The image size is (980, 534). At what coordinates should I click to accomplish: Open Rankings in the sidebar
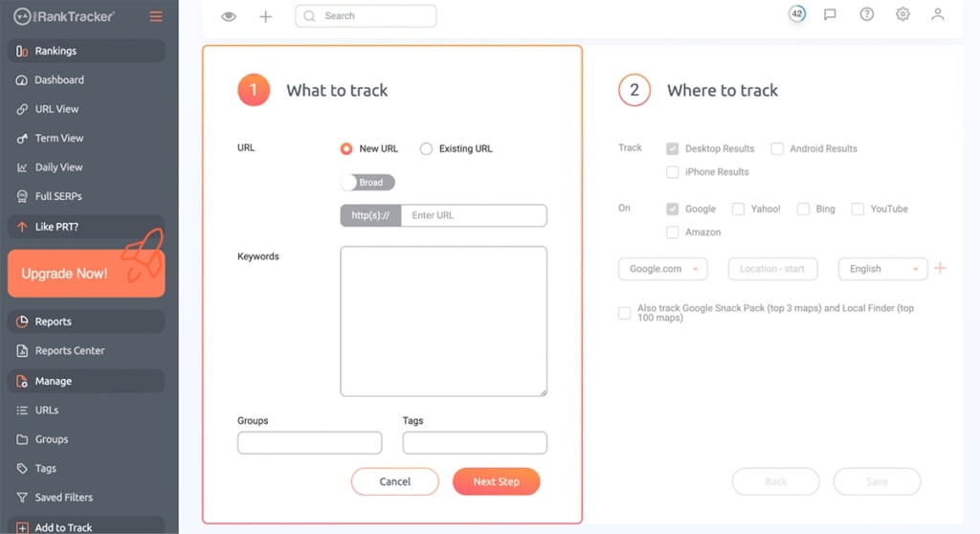click(x=86, y=51)
